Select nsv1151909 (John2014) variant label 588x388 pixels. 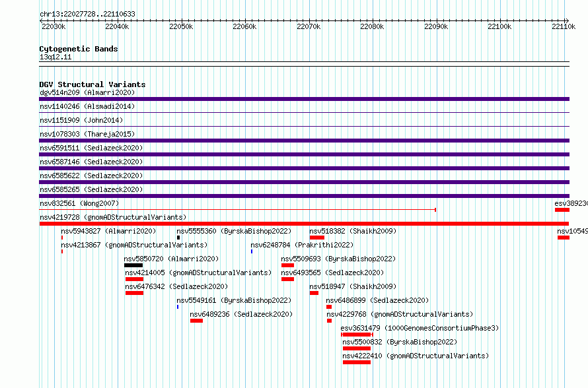tap(81, 120)
